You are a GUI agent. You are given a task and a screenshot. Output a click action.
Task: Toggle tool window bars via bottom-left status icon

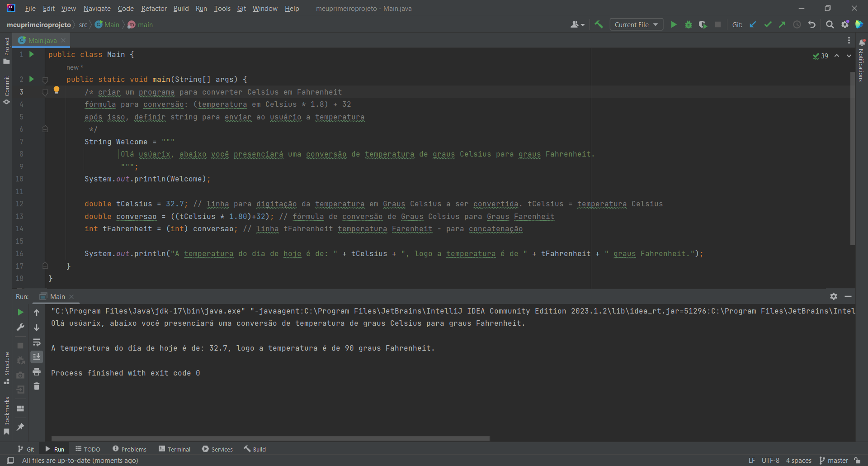point(10,461)
